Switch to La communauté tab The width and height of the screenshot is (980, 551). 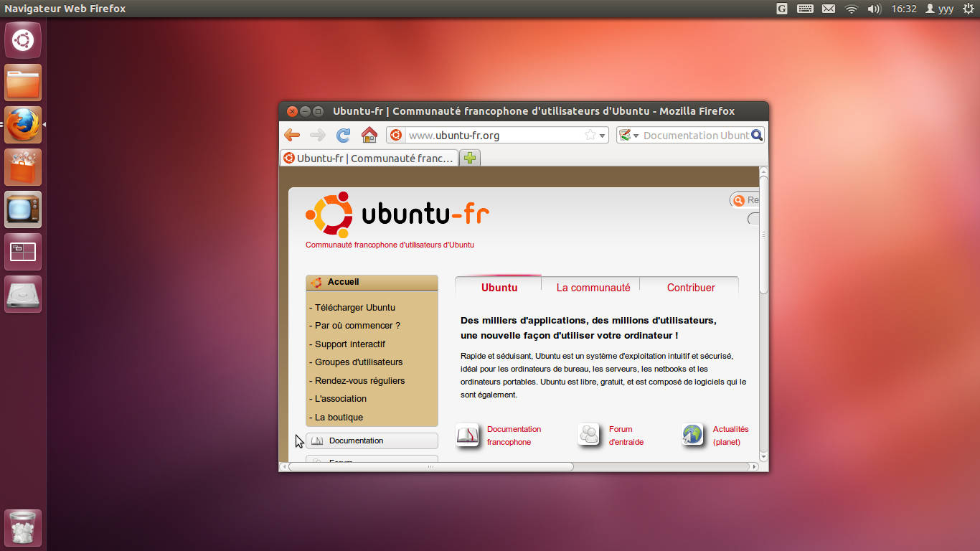coord(593,287)
